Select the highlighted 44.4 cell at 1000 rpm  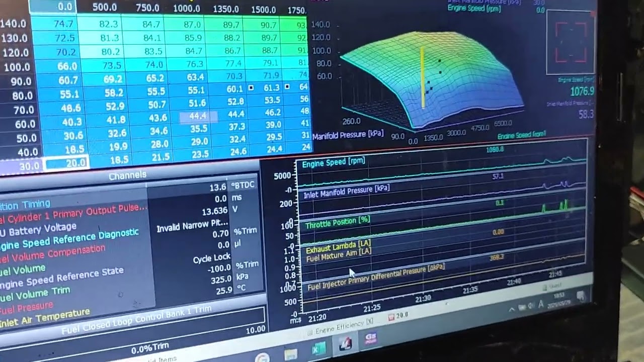pyautogui.click(x=198, y=117)
